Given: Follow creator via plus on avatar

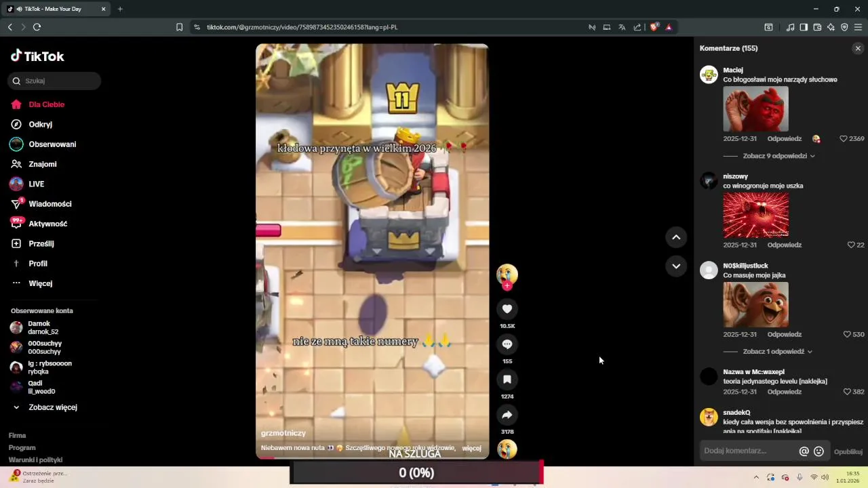Looking at the screenshot, I should point(507,285).
